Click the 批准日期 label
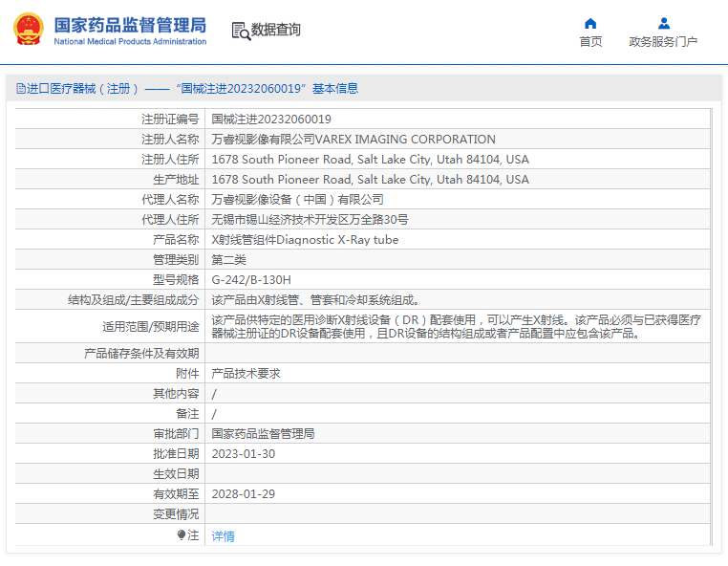Image resolution: width=728 pixels, height=566 pixels. click(176, 454)
